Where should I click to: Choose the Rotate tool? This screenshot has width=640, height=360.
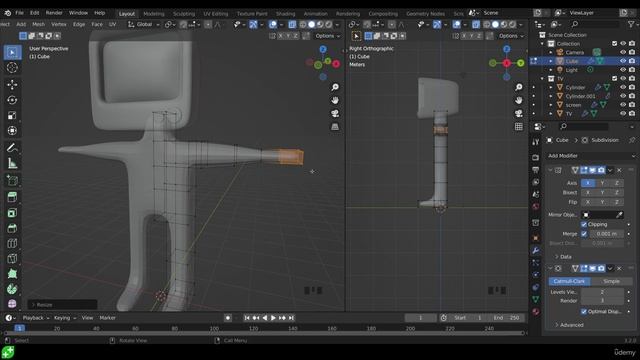click(x=12, y=100)
